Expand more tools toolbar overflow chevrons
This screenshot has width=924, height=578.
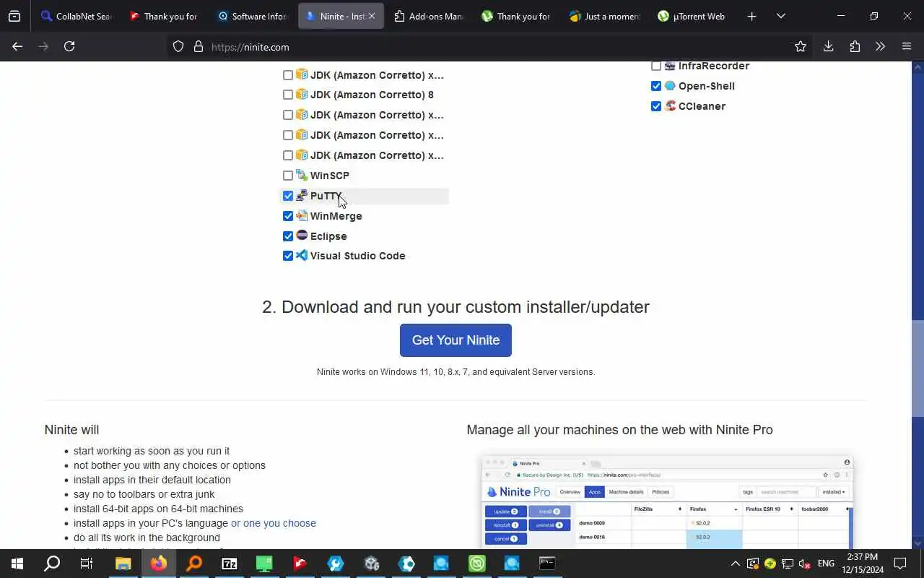(880, 46)
